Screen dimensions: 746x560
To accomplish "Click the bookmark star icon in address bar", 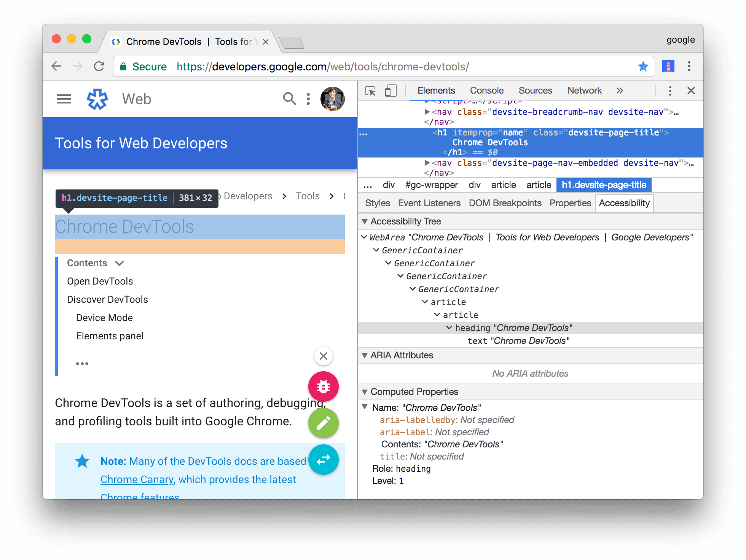I will (644, 67).
